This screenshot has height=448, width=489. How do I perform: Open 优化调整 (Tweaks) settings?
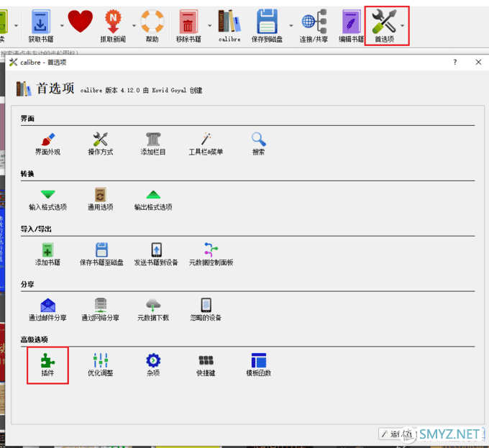point(101,365)
